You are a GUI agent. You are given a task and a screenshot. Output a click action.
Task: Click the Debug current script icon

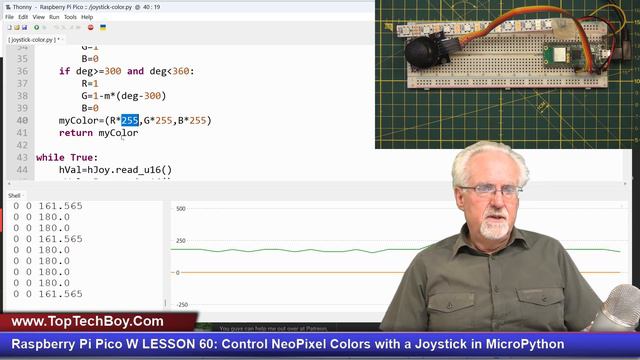pyautogui.click(x=44, y=27)
